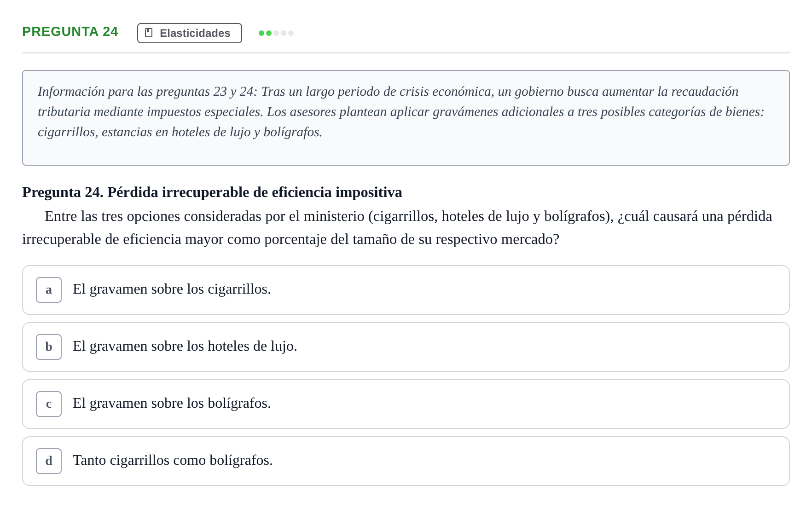
Task: Click the five-dot difficulty indicator
Action: point(276,33)
